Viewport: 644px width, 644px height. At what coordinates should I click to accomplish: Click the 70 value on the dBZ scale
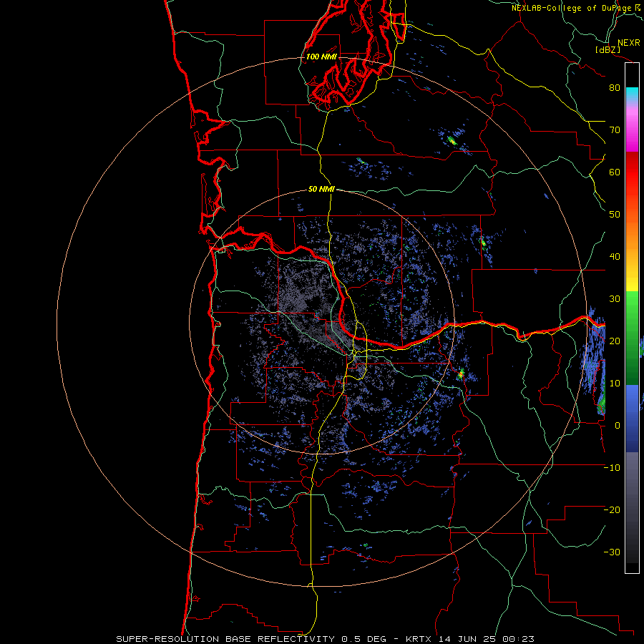[615, 130]
